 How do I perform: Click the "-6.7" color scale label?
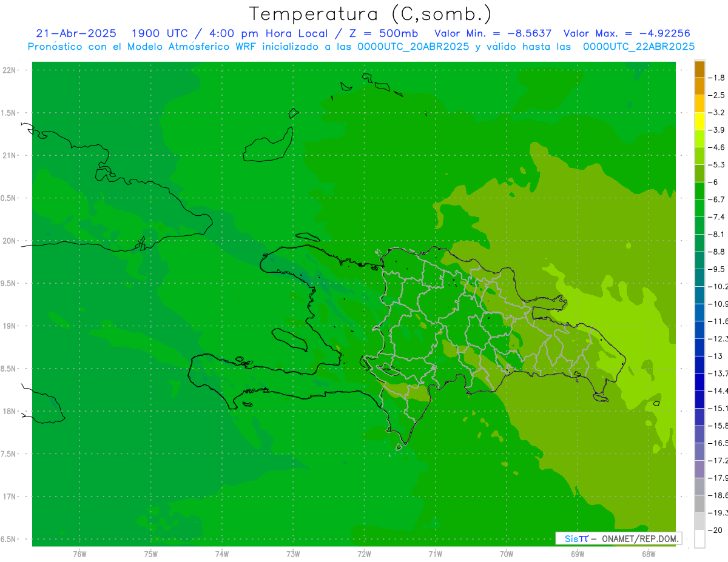pyautogui.click(x=716, y=199)
